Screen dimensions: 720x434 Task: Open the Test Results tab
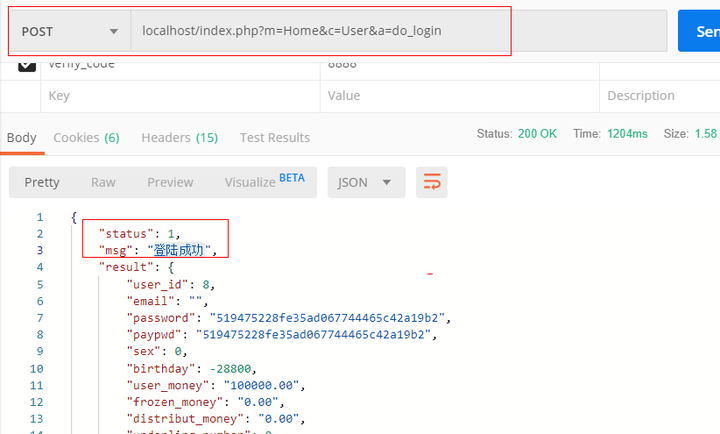pos(275,138)
